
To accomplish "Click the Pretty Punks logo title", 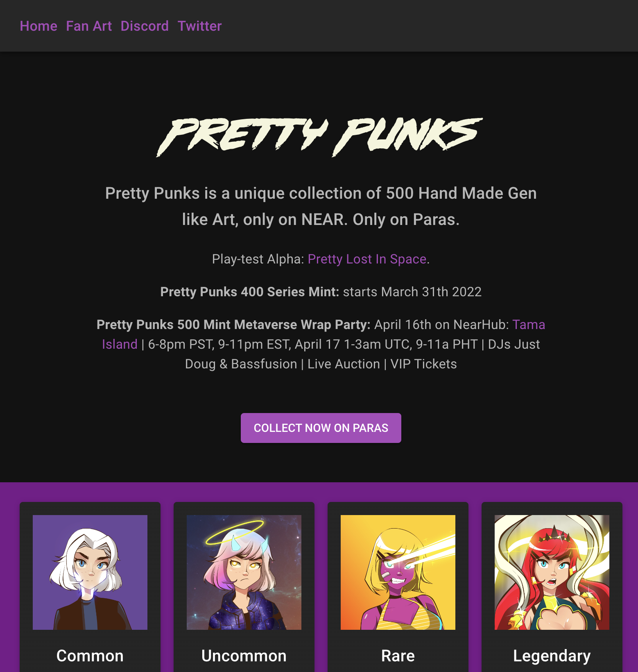I will 319,137.
